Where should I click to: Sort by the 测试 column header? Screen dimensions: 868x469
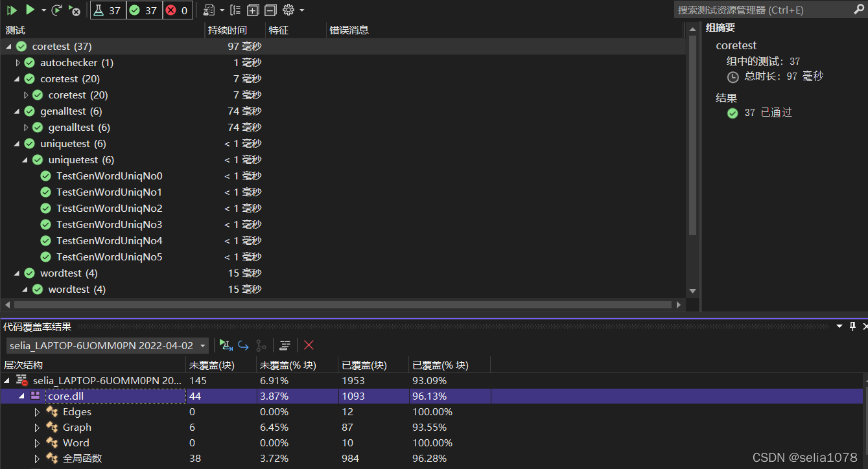tap(102, 30)
